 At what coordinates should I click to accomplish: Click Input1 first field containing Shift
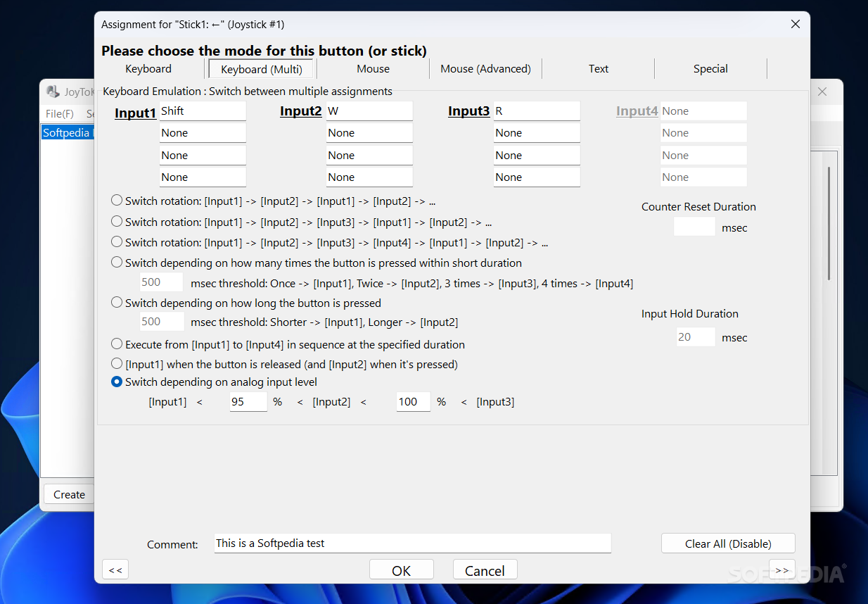(x=203, y=111)
